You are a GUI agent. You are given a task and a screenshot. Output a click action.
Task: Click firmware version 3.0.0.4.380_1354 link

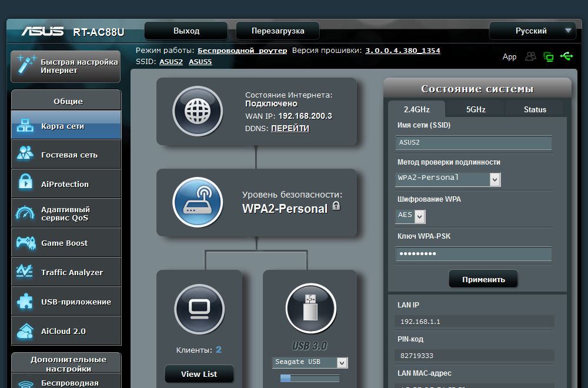403,51
